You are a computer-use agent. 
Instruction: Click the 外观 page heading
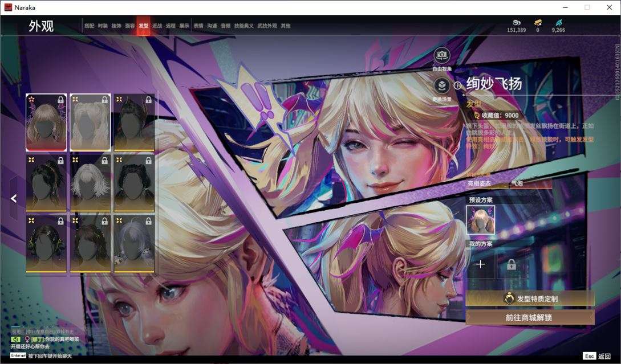[41, 26]
